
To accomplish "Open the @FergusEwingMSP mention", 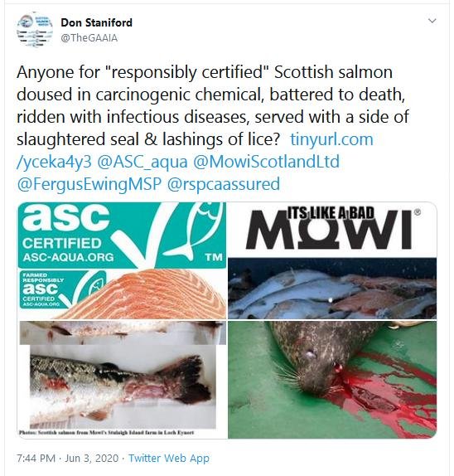I will pyautogui.click(x=89, y=184).
